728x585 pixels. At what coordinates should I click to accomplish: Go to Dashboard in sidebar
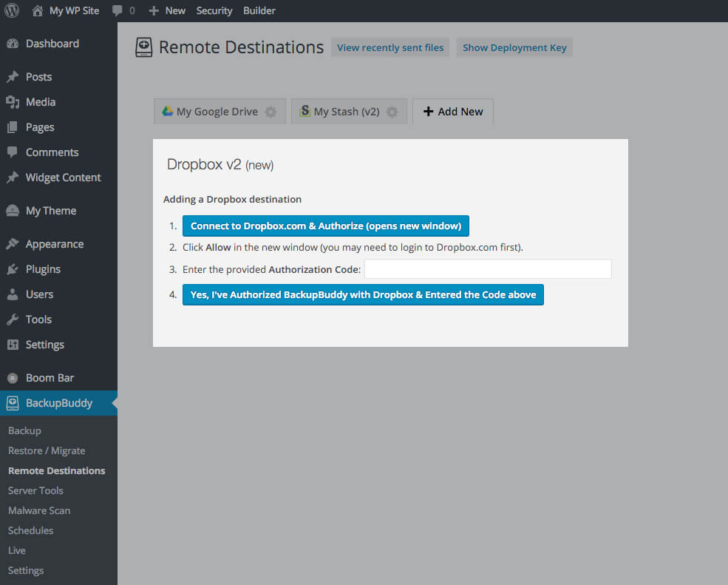58,44
